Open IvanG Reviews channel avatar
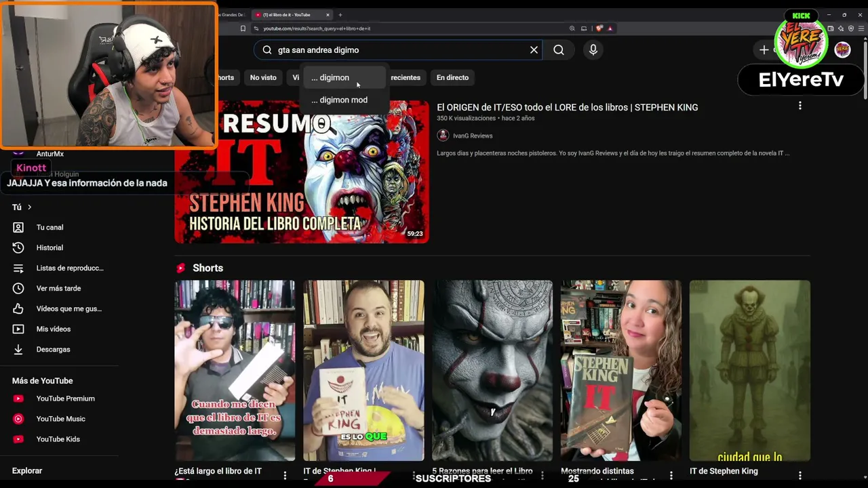The height and width of the screenshot is (488, 868). pos(443,136)
